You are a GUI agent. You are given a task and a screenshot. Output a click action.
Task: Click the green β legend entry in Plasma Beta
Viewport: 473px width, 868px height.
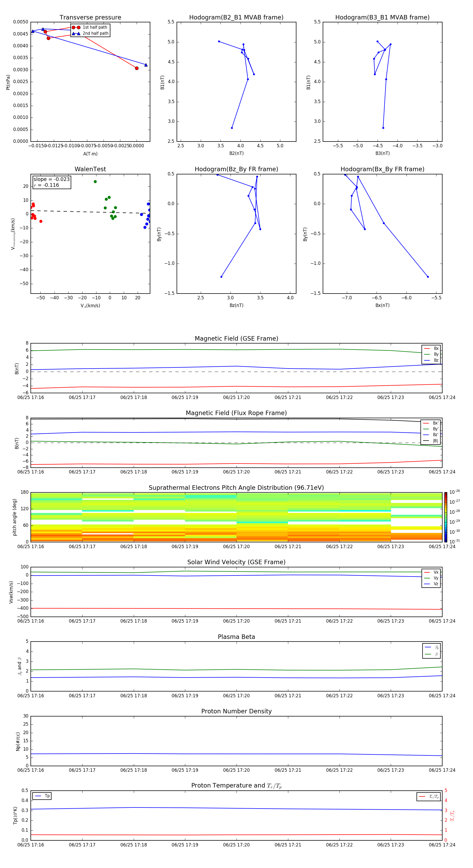pos(431,654)
